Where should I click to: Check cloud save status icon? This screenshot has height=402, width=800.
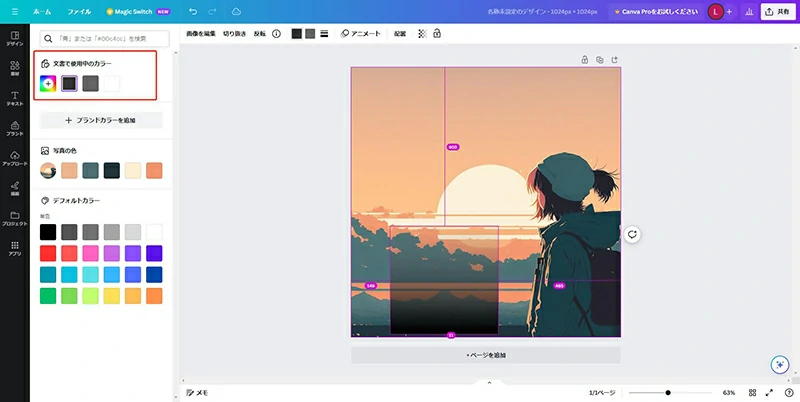[x=236, y=12]
